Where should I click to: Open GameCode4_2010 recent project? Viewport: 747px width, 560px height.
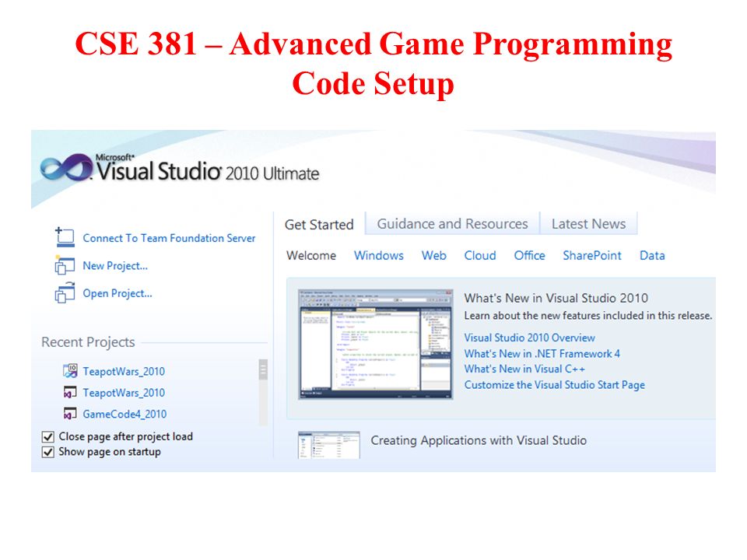click(x=124, y=415)
